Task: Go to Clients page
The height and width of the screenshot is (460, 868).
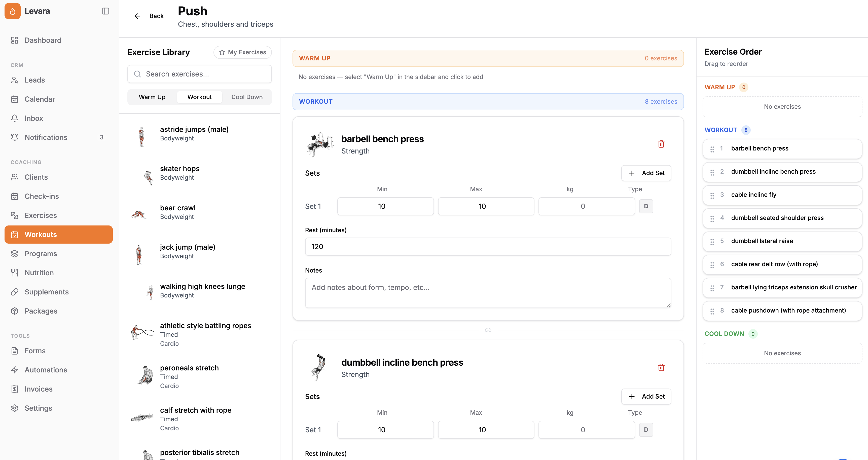Action: [x=59, y=177]
